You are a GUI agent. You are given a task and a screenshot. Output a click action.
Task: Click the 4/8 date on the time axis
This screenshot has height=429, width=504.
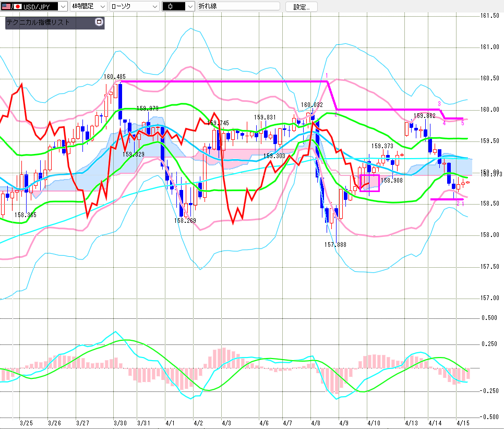click(315, 423)
